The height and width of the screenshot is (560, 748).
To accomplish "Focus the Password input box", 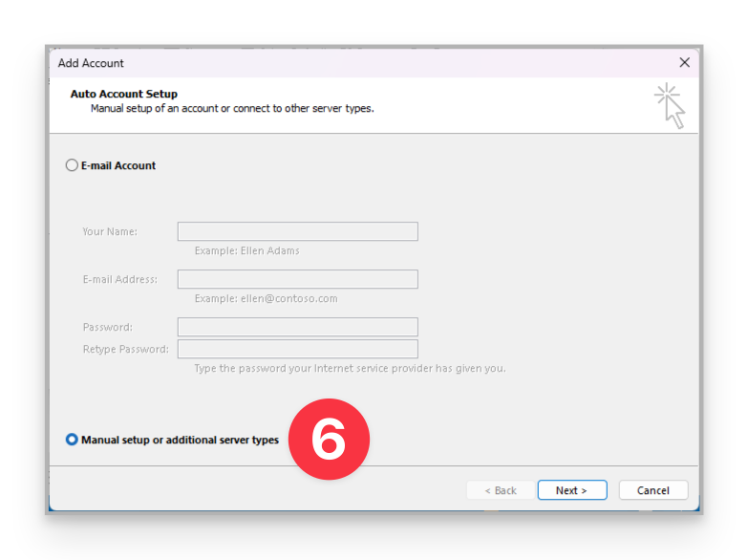I will tap(297, 327).
